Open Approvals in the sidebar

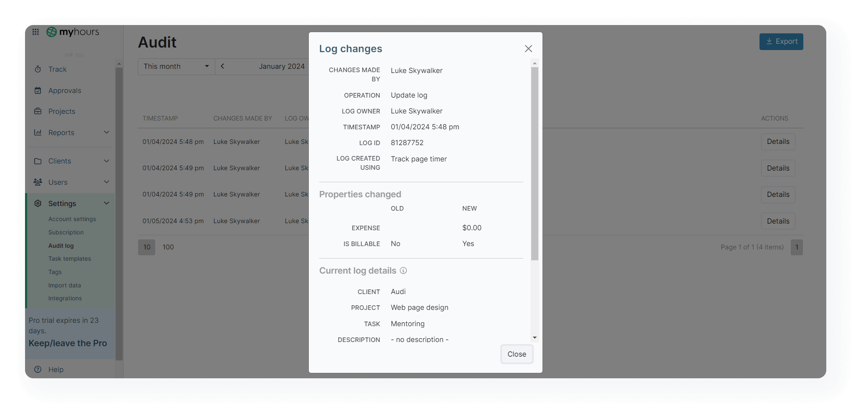(65, 91)
